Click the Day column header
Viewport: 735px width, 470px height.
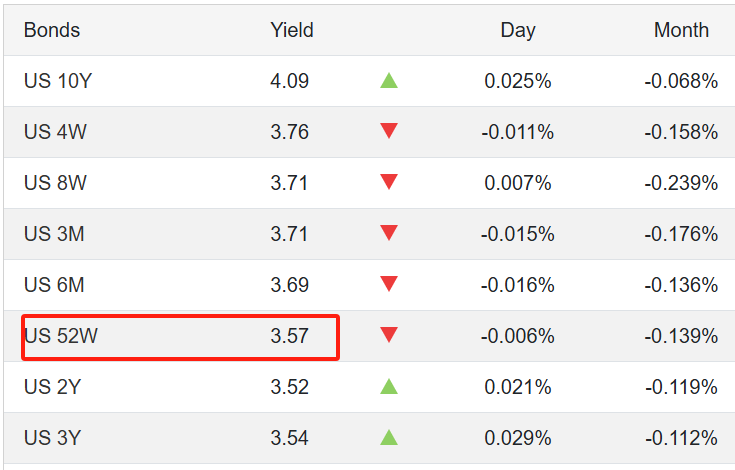tap(518, 30)
